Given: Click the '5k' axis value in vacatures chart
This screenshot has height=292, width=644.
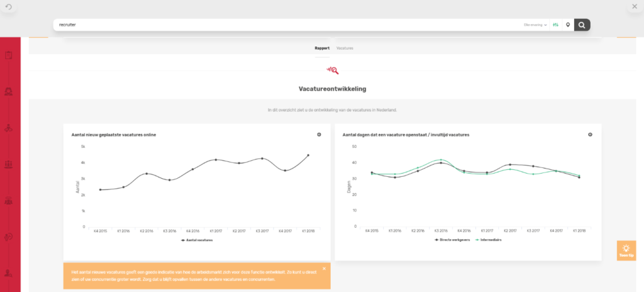Looking at the screenshot, I should [x=82, y=147].
